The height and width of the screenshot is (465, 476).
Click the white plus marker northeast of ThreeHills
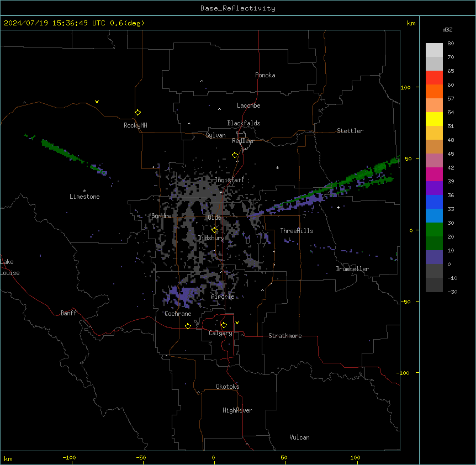point(338,207)
